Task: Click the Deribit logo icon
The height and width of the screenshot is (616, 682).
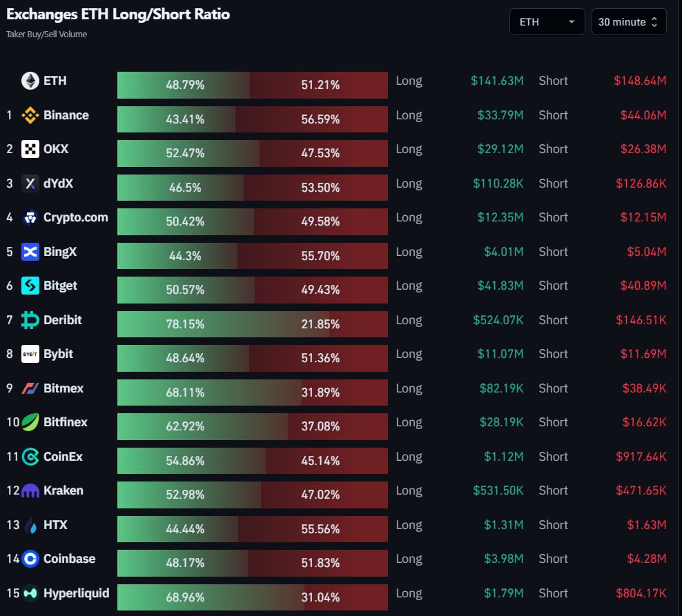Action: (30, 320)
